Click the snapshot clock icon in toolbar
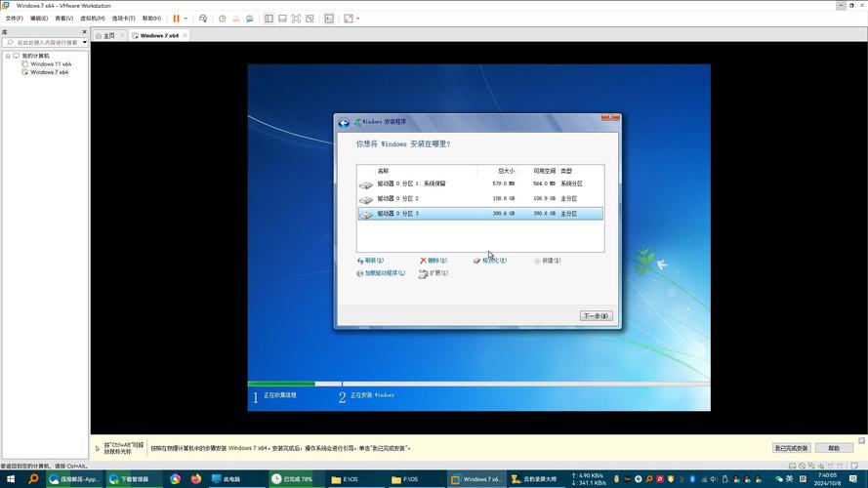The image size is (868, 488). pos(222,19)
